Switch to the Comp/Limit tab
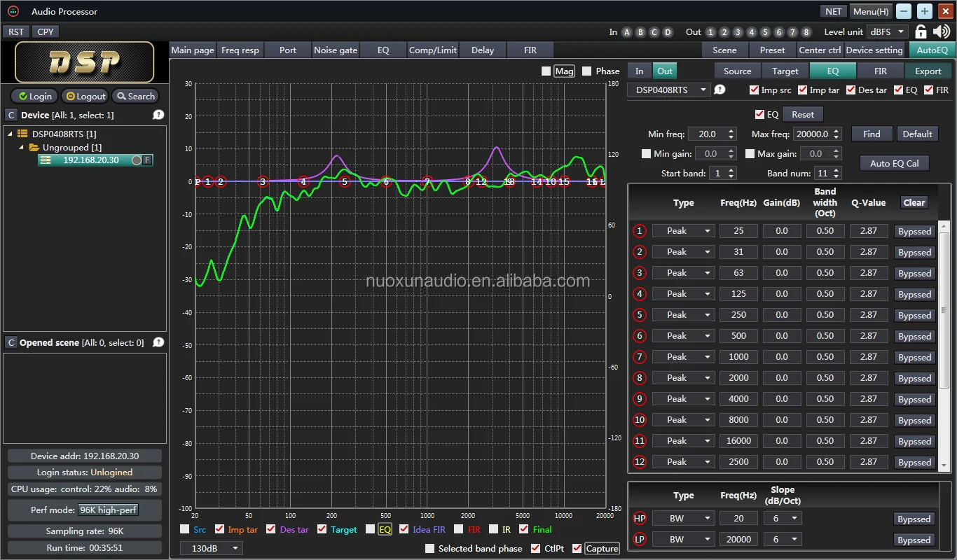Viewport: 957px width, 560px height. pyautogui.click(x=432, y=50)
